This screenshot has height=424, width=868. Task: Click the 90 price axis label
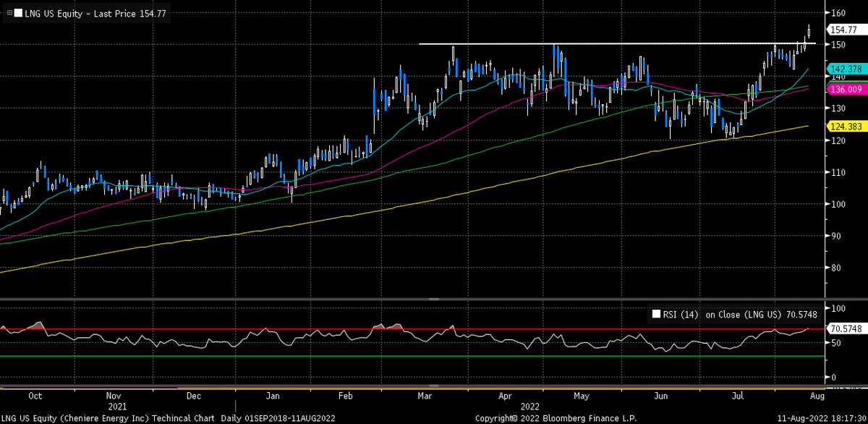[x=836, y=236]
